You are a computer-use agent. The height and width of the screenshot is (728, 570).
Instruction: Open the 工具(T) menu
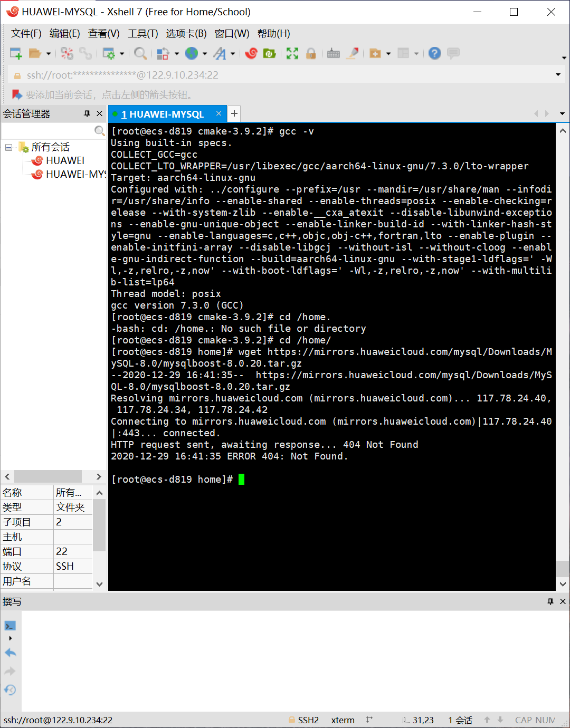(x=143, y=34)
